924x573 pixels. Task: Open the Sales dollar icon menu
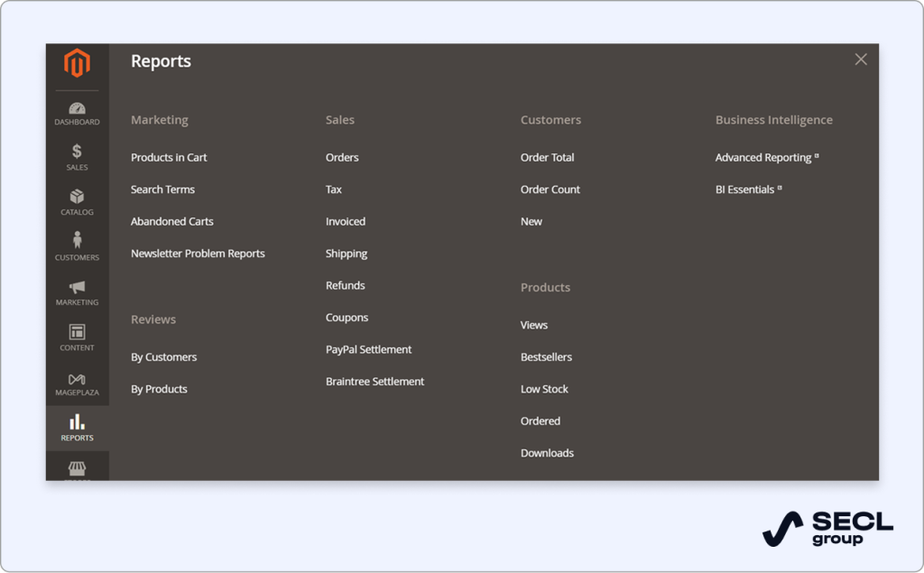click(77, 157)
